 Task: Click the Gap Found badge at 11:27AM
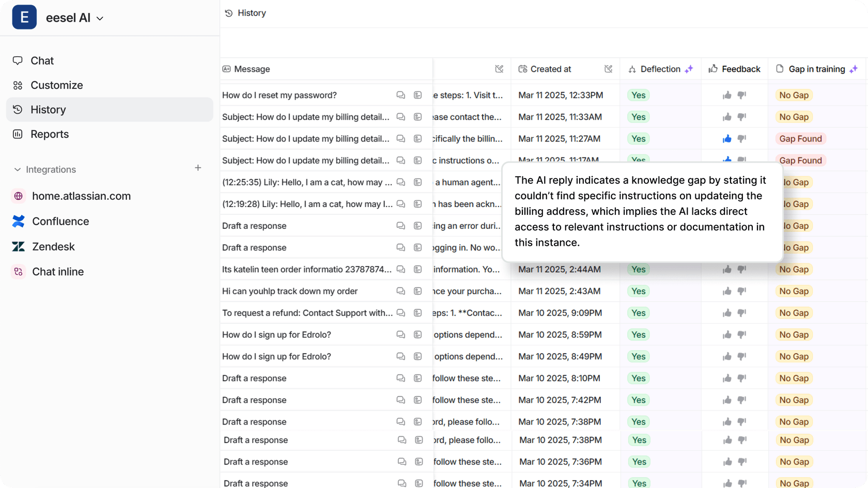(x=800, y=139)
